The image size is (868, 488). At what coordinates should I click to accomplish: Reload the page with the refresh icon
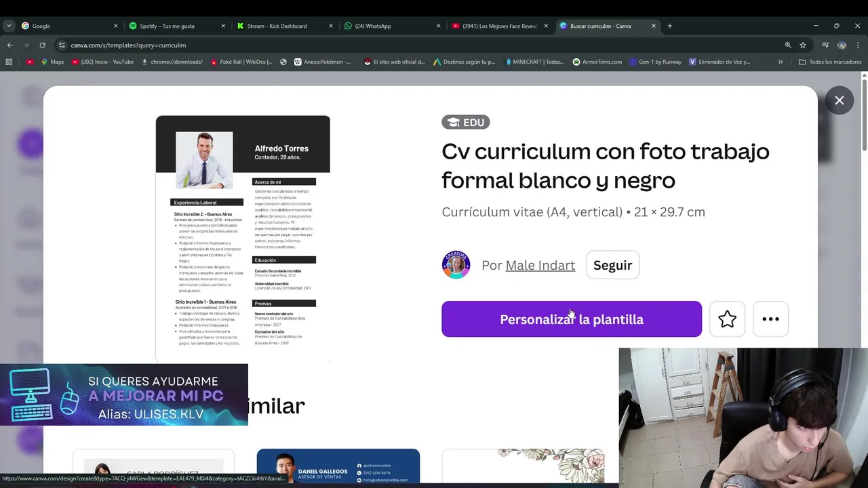[x=42, y=45]
